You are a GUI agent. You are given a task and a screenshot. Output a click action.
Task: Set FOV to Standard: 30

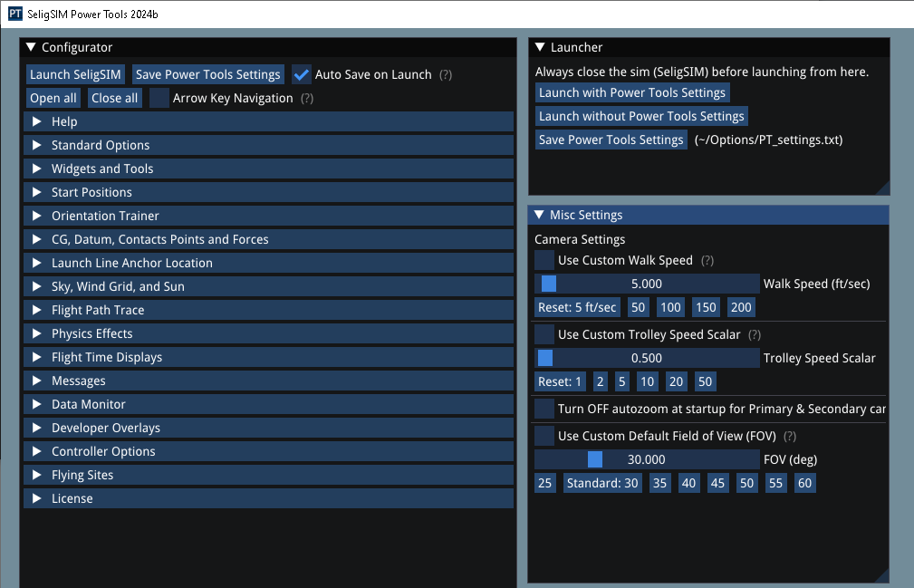point(602,483)
